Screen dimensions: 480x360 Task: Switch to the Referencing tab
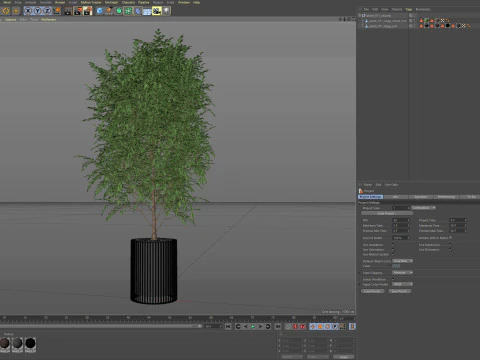pos(446,197)
